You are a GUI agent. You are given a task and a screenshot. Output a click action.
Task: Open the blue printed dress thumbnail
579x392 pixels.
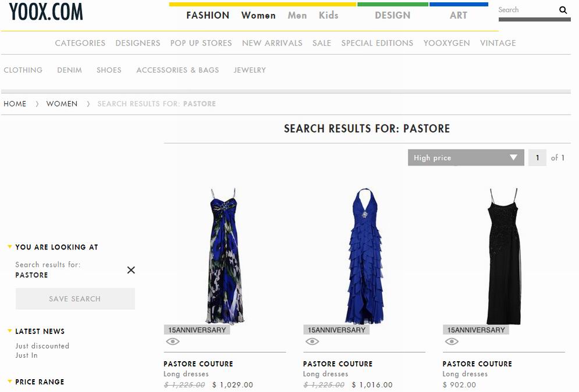click(225, 256)
